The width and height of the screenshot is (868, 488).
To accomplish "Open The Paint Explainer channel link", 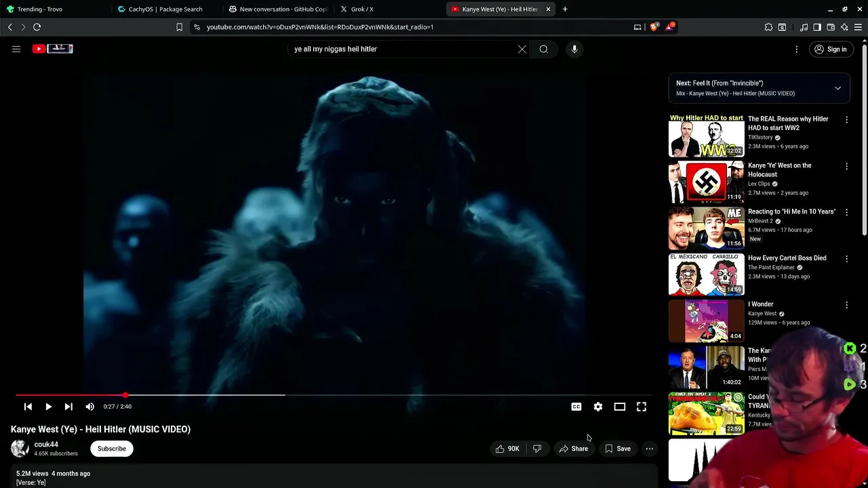I will click(x=771, y=267).
